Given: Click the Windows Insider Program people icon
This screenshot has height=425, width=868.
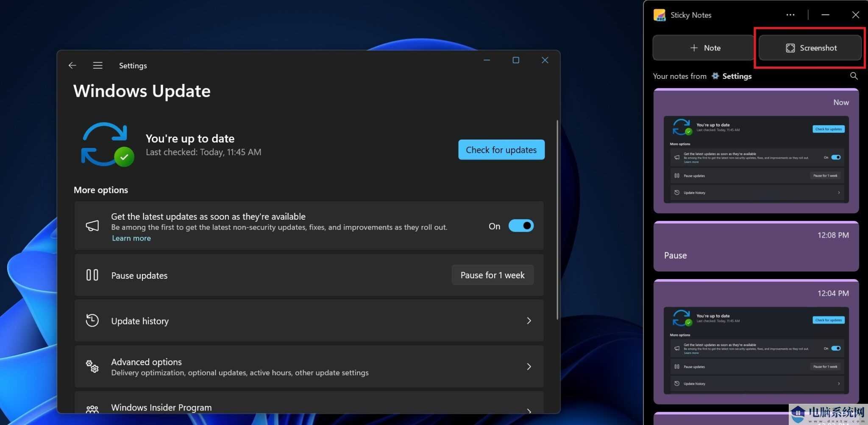Looking at the screenshot, I should tap(92, 409).
